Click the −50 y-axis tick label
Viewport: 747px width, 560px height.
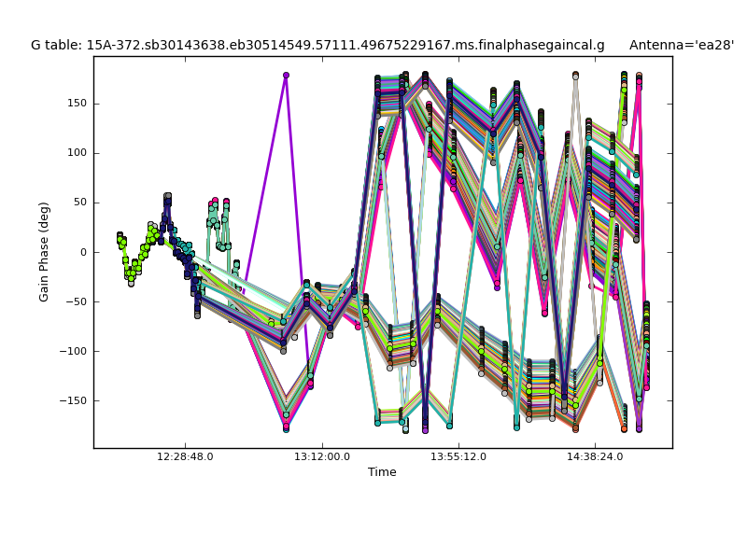coord(76,301)
